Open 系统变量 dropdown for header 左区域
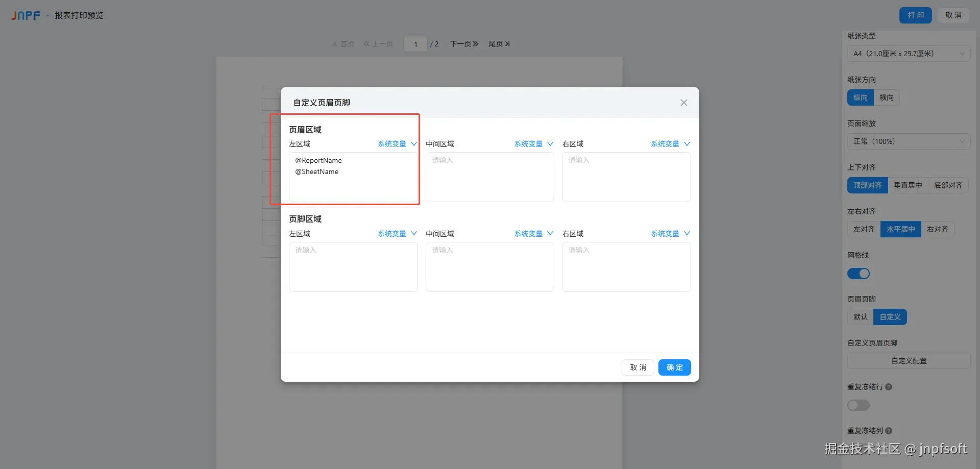 pos(397,144)
